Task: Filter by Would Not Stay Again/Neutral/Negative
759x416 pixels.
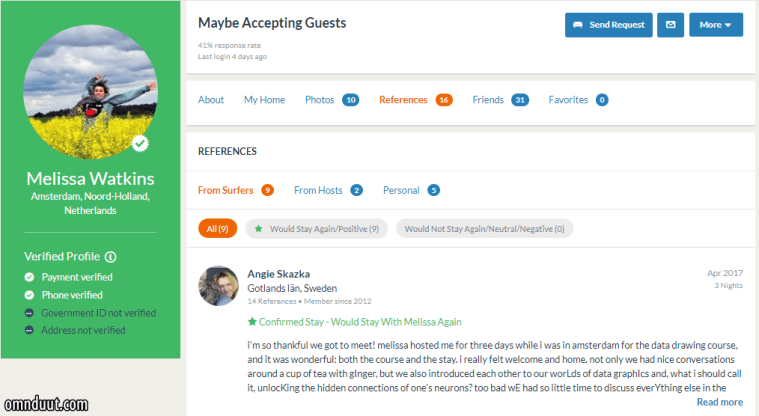Action: 484,229
